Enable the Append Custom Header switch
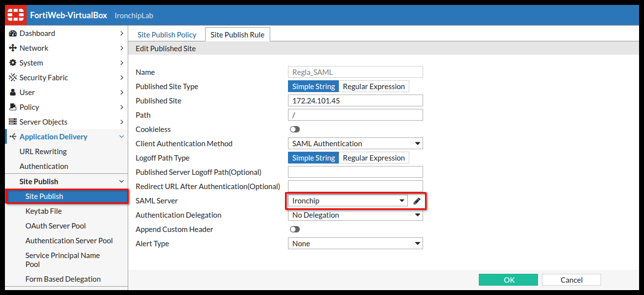644x295 pixels. pyautogui.click(x=295, y=229)
